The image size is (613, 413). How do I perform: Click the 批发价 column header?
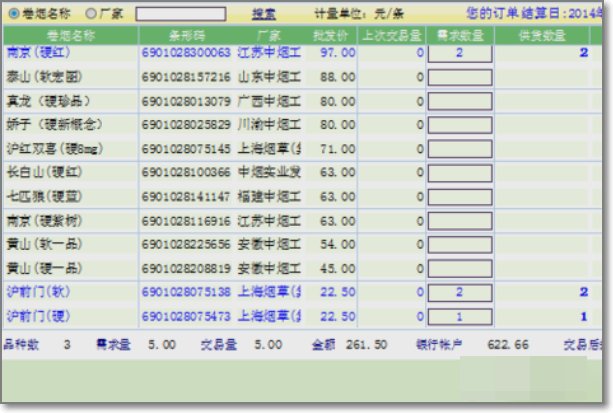point(330,36)
